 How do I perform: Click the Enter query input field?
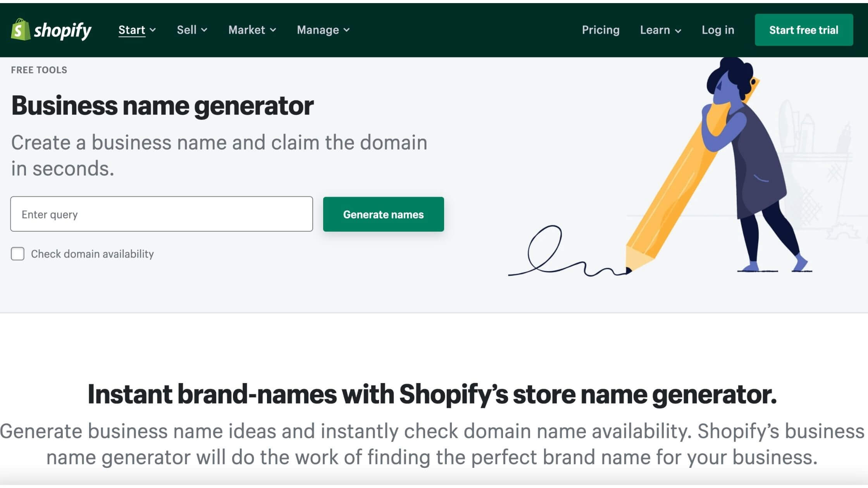(161, 214)
